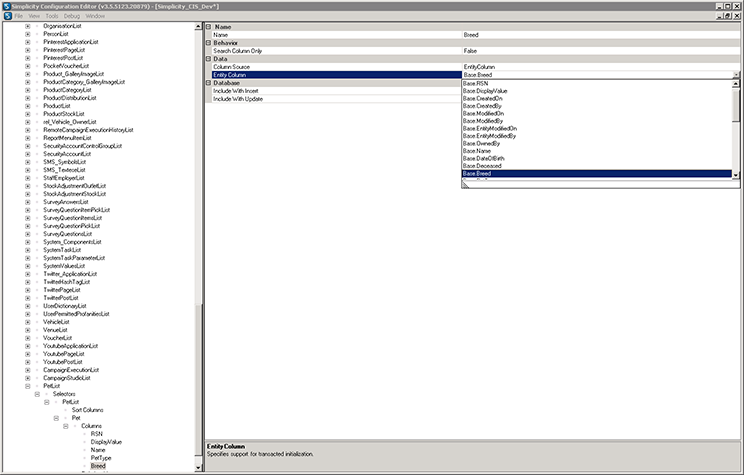
Task: Collapse the PetList root node
Action: (x=28, y=386)
